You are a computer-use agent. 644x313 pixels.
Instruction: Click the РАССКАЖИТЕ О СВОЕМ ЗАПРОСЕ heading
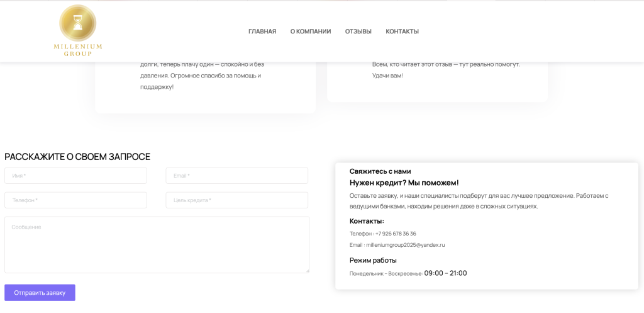coord(77,157)
